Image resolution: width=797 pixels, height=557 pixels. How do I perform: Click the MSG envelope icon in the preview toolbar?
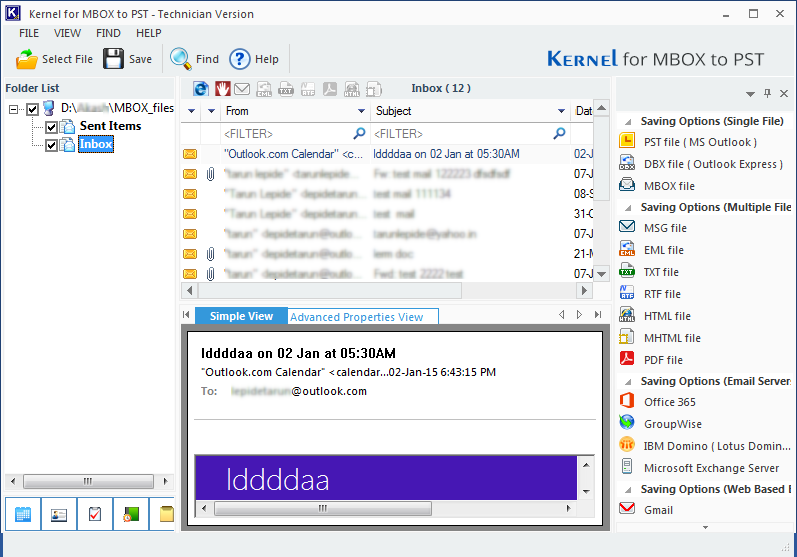[242, 89]
